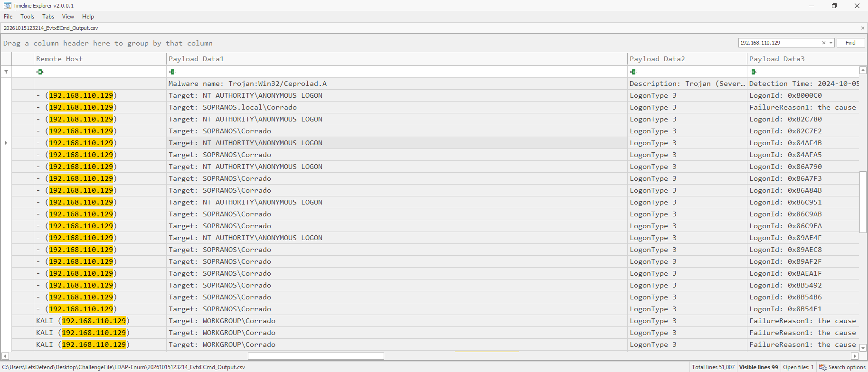Image resolution: width=868 pixels, height=372 pixels.
Task: Clear the 192.168.110.129 search text
Action: 824,43
